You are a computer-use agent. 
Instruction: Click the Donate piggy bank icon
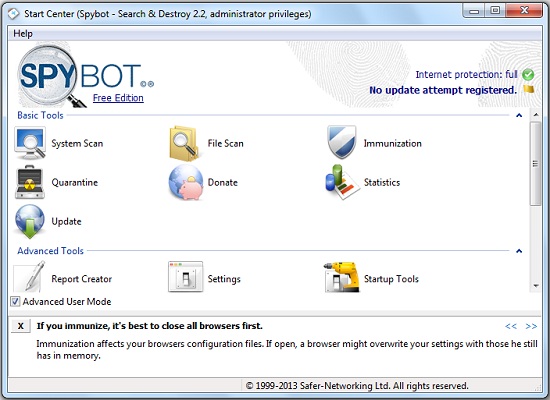click(186, 182)
